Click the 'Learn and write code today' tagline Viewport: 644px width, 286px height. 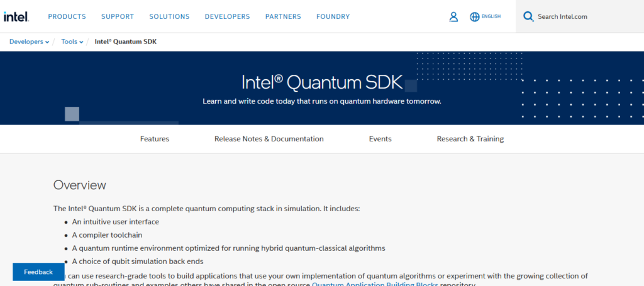322,101
